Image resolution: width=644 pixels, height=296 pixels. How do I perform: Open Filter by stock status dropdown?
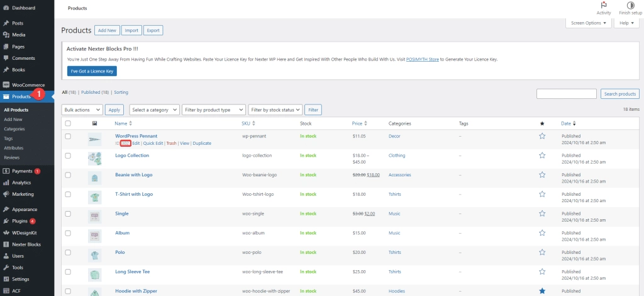(x=275, y=110)
